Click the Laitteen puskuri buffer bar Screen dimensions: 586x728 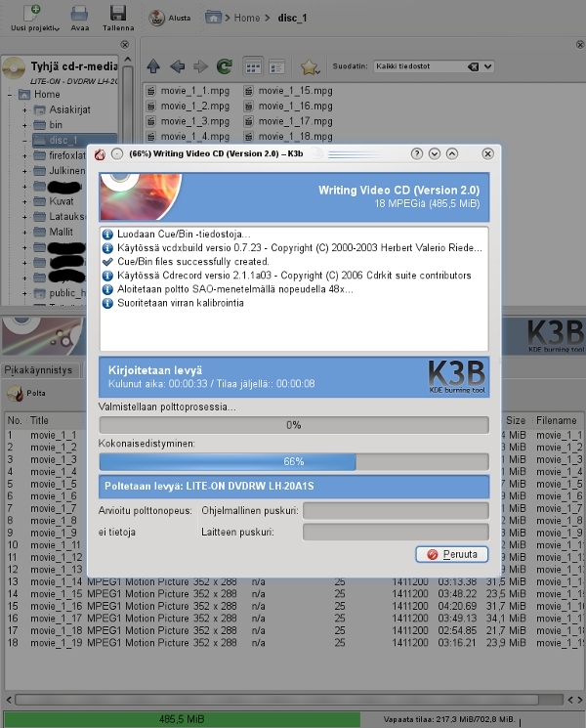[x=396, y=532]
